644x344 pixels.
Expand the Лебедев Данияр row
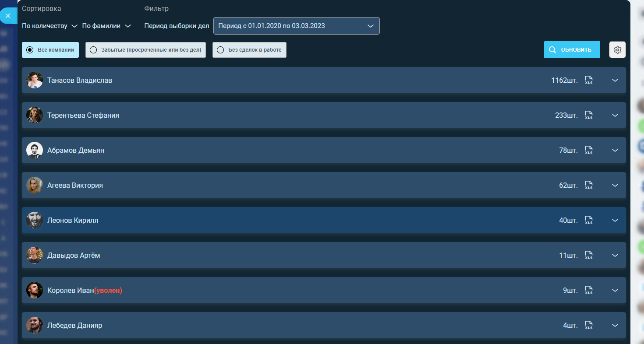(x=615, y=325)
